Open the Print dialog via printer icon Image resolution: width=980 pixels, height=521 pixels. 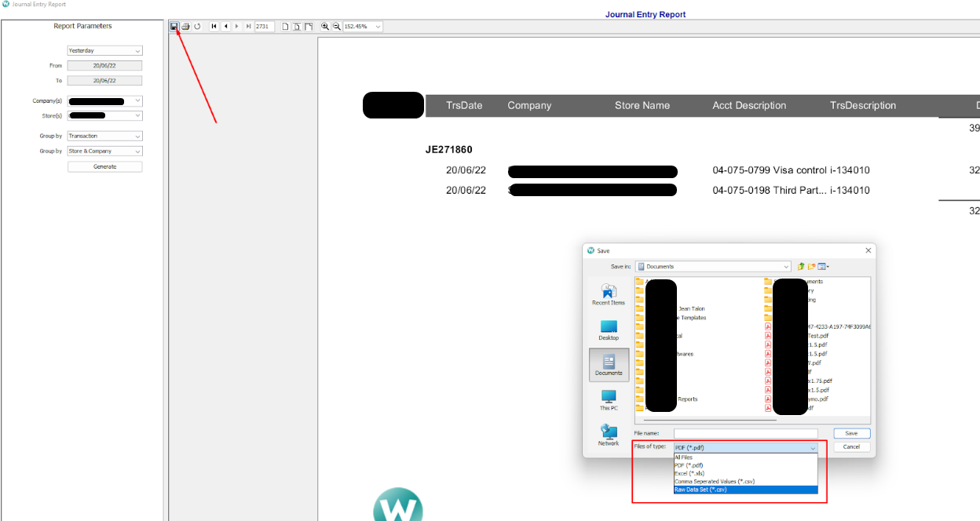[185, 26]
